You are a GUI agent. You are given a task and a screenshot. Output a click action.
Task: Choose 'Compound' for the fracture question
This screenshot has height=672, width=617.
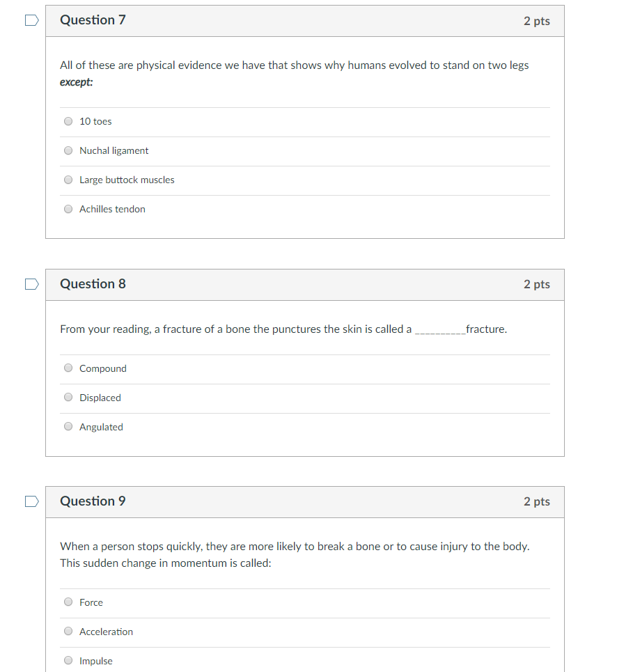(x=68, y=368)
